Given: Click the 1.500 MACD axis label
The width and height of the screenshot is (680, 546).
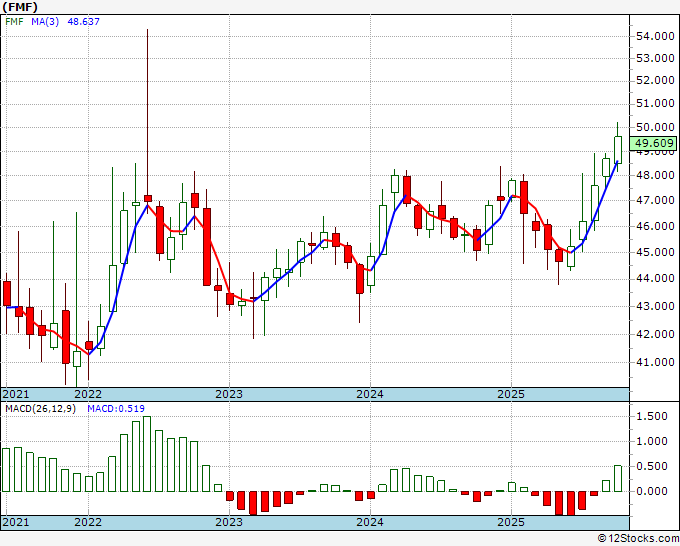Looking at the screenshot, I should [x=652, y=416].
